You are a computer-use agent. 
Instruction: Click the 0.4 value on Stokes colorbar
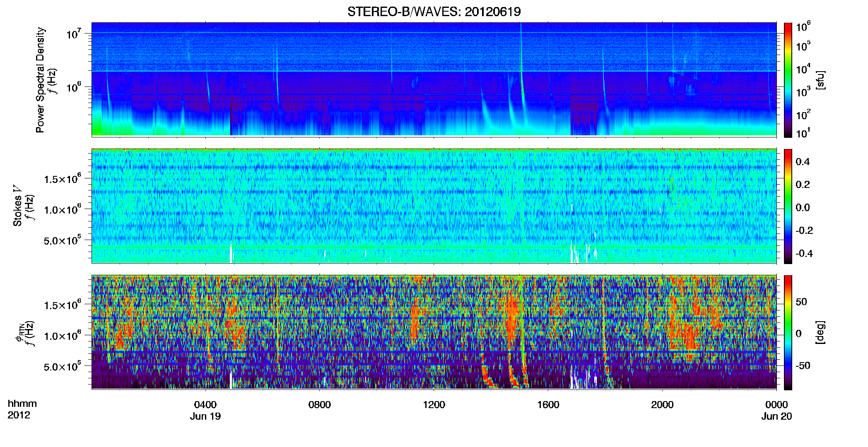pyautogui.click(x=803, y=162)
